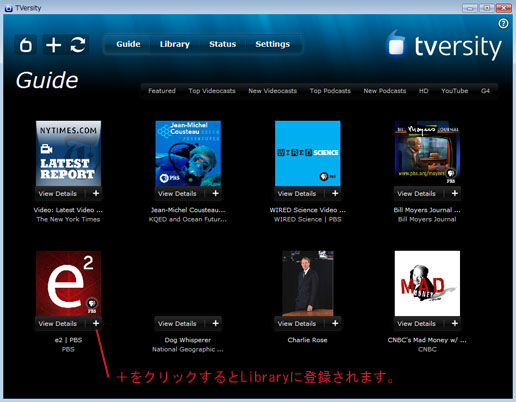
Task: Add e2 | PBS with plus icon
Action: tap(96, 323)
